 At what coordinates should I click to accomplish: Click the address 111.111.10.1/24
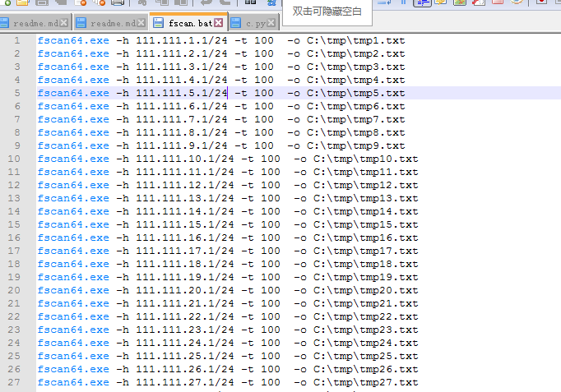click(x=185, y=159)
